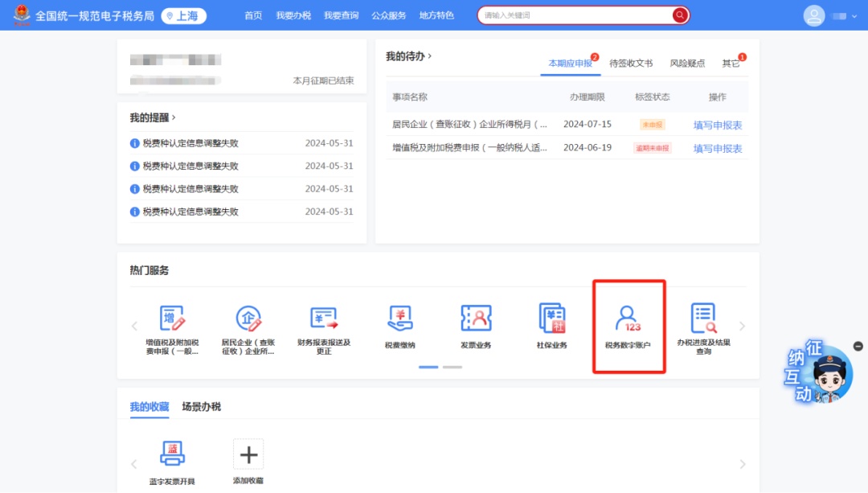Open 税务数字账户 service icon
868x493 pixels.
coord(628,321)
